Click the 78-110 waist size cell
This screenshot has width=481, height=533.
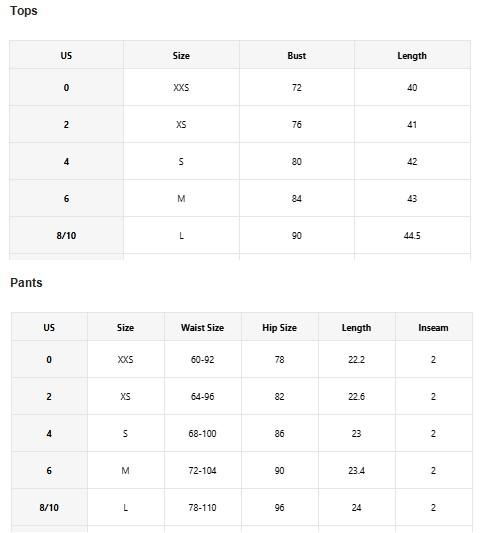[203, 507]
